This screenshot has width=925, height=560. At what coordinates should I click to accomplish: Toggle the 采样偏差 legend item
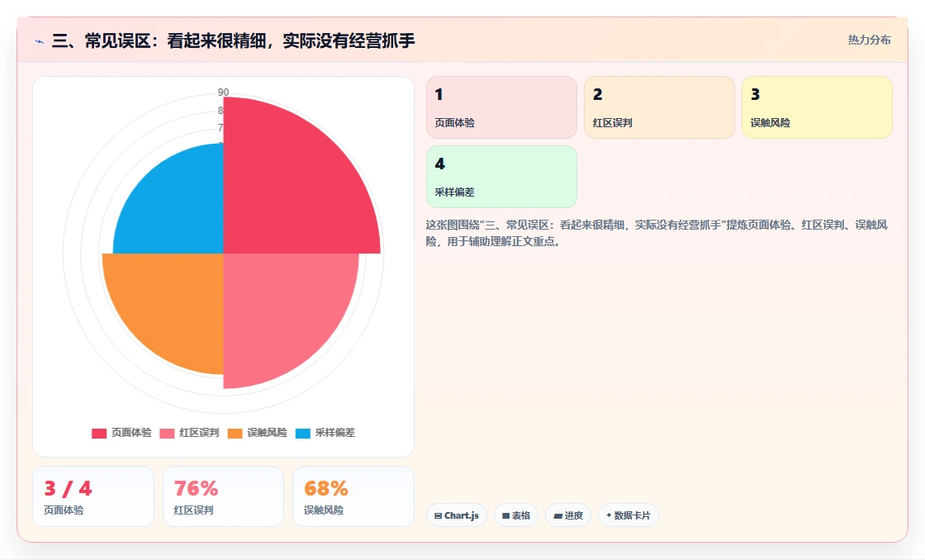click(325, 433)
